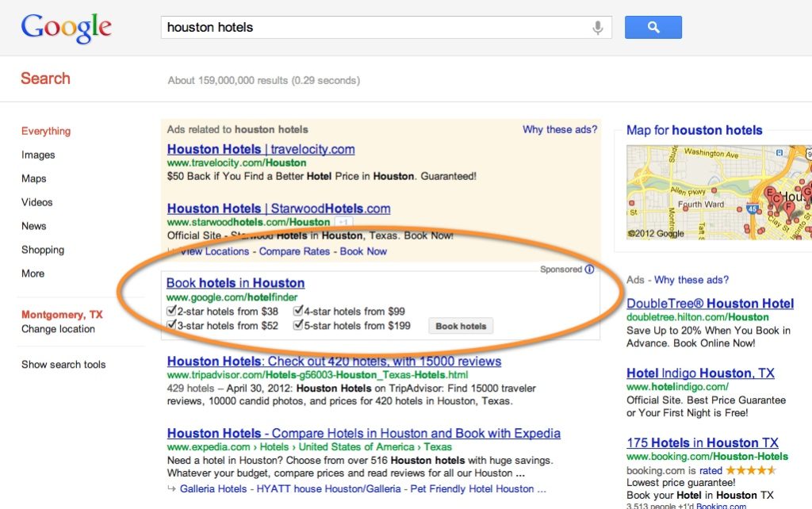This screenshot has width=812, height=509.
Task: Open TripAdvisor Houston Hotels result
Action: (334, 361)
